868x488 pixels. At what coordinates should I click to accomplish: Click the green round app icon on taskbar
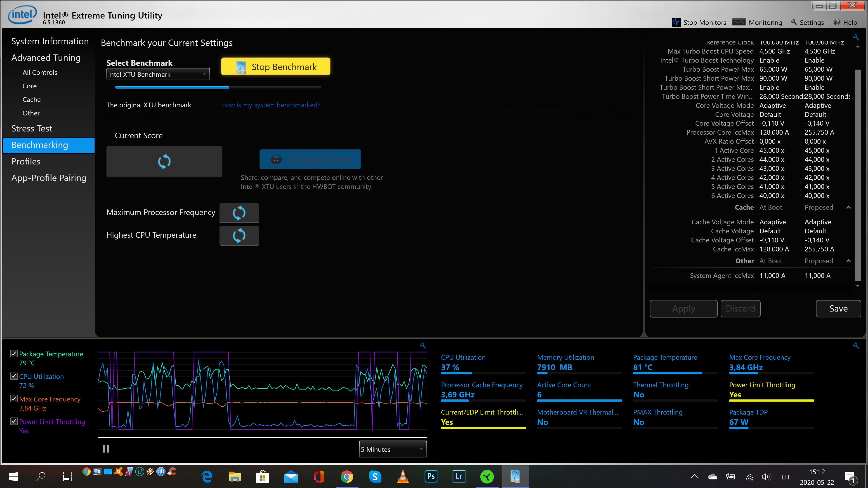coord(487,476)
